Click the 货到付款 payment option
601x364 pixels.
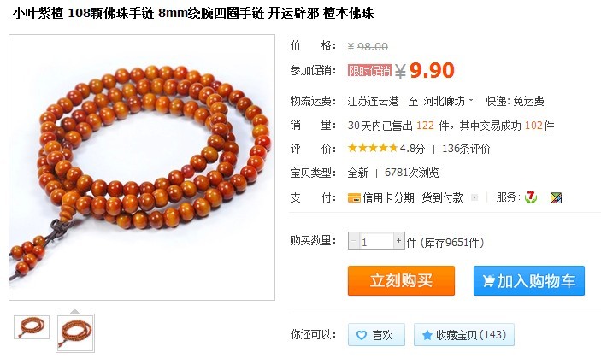click(x=442, y=197)
